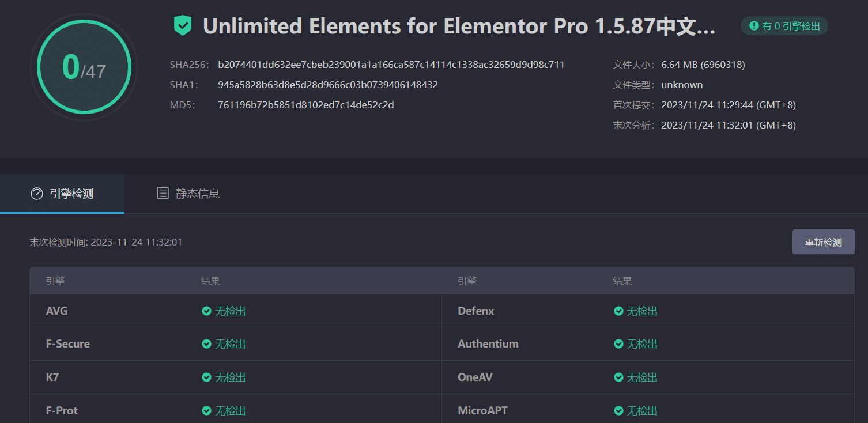Click the MicroAPT engine name
Image resolution: width=868 pixels, height=423 pixels.
482,411
